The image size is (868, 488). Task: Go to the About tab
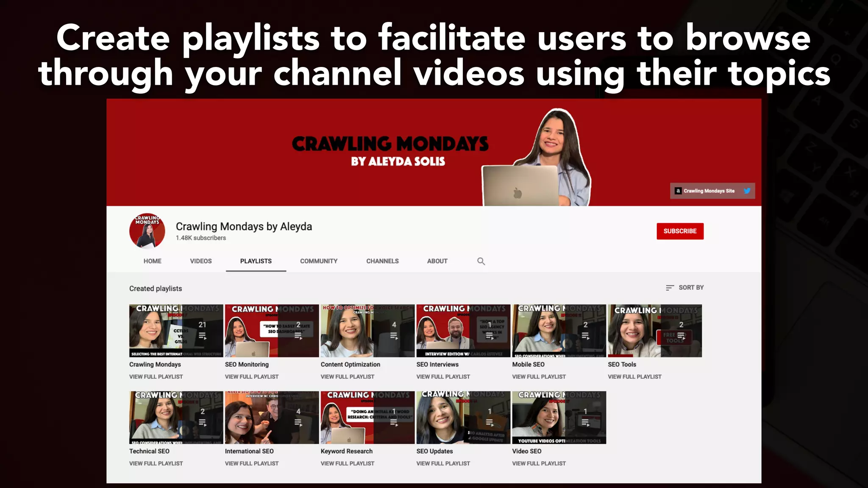(x=437, y=261)
